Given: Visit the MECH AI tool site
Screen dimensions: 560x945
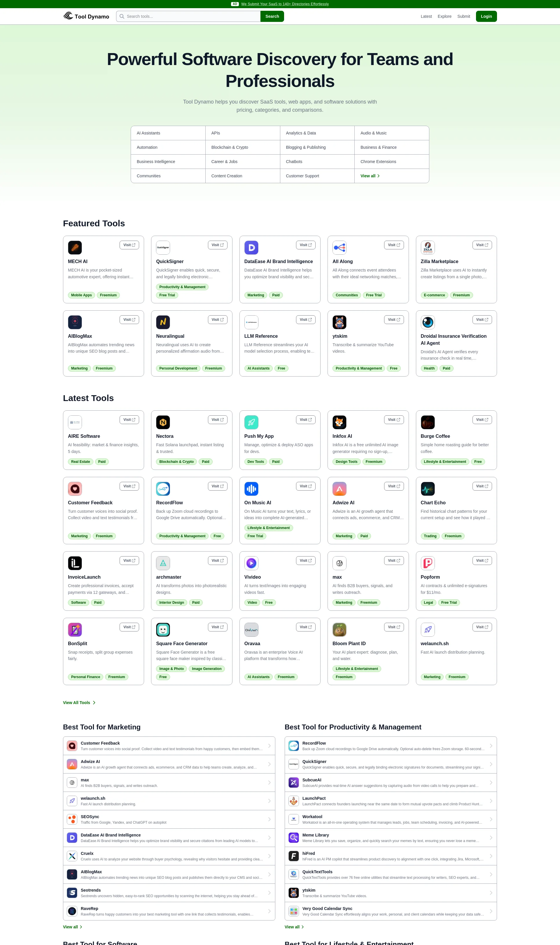Looking at the screenshot, I should pos(129,245).
